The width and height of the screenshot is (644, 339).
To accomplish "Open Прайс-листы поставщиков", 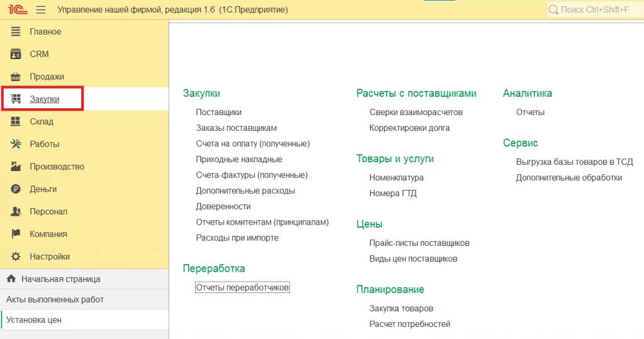I will (419, 243).
